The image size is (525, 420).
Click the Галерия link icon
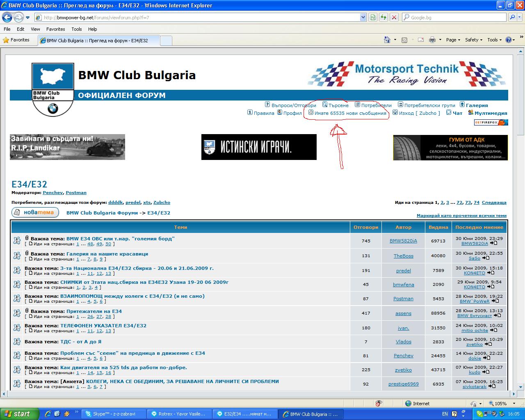(462, 105)
